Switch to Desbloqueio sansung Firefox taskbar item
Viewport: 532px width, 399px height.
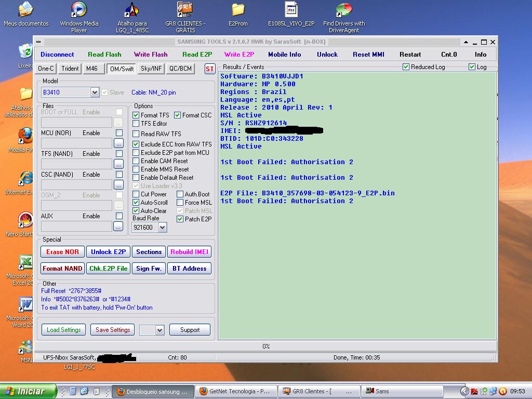click(153, 392)
